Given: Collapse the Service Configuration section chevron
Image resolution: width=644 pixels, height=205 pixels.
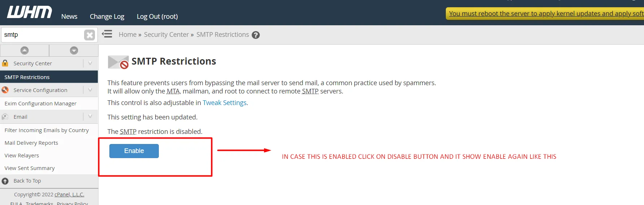Looking at the screenshot, I should click(x=90, y=90).
